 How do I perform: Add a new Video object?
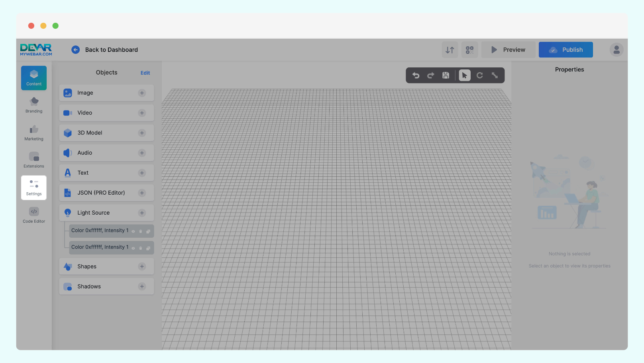tap(142, 113)
